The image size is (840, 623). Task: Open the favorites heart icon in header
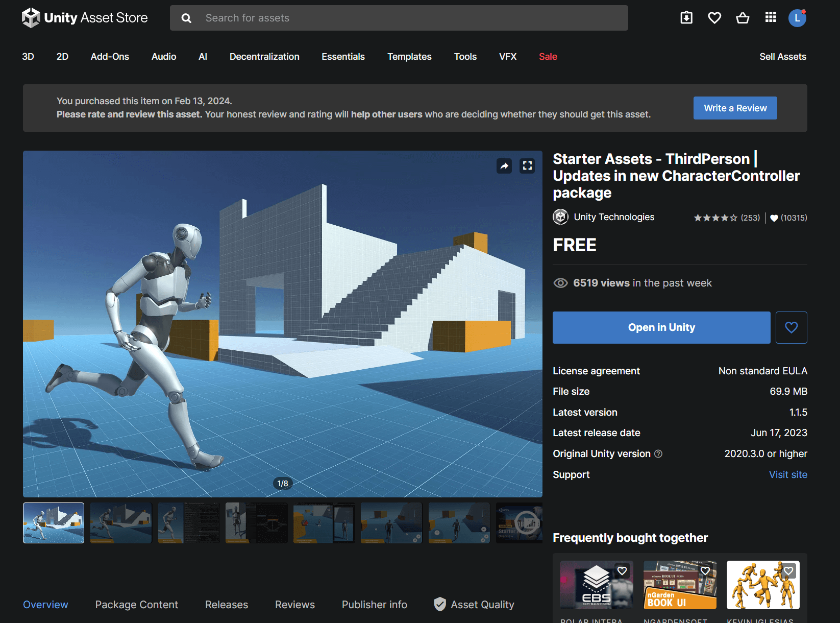pyautogui.click(x=714, y=18)
